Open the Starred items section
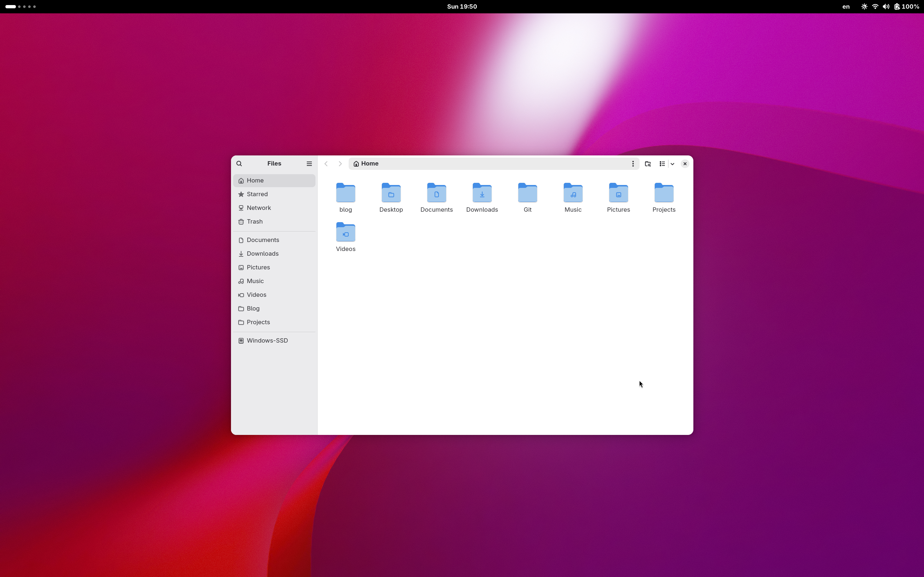This screenshot has width=924, height=577. click(257, 194)
